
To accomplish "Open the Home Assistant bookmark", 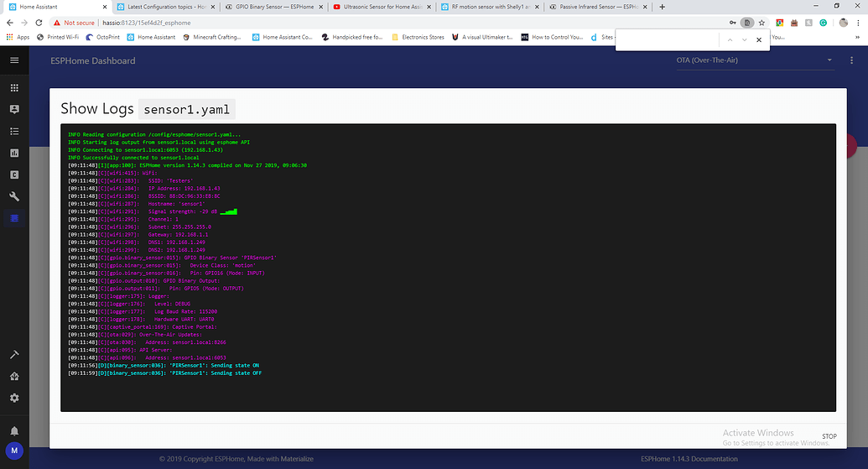I will [151, 37].
